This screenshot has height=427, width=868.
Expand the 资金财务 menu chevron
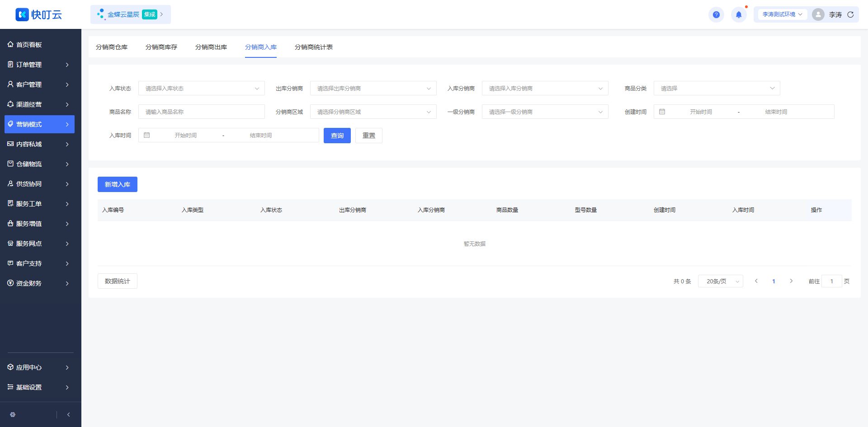pos(67,283)
